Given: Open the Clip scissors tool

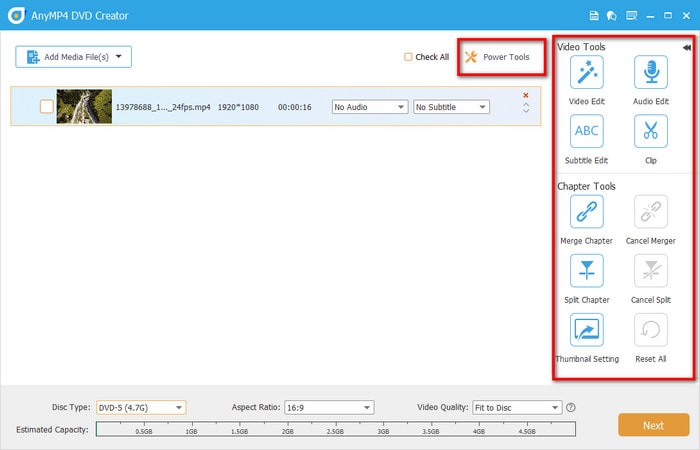Looking at the screenshot, I should pos(650,131).
